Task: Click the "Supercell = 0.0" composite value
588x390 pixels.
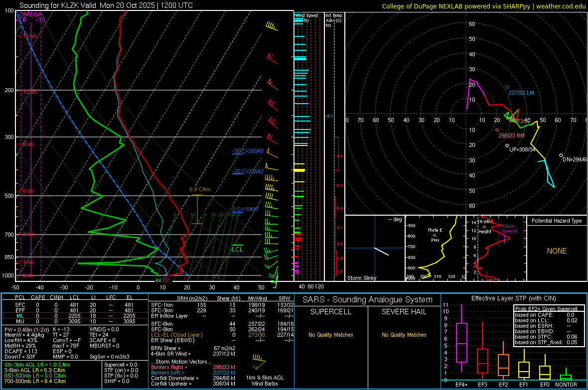Action: (121, 365)
